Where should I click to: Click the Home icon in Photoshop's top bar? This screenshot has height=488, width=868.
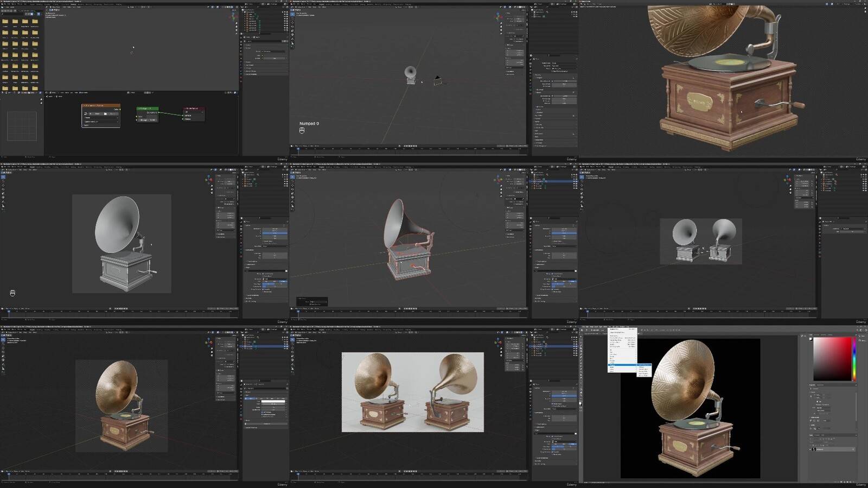click(582, 330)
